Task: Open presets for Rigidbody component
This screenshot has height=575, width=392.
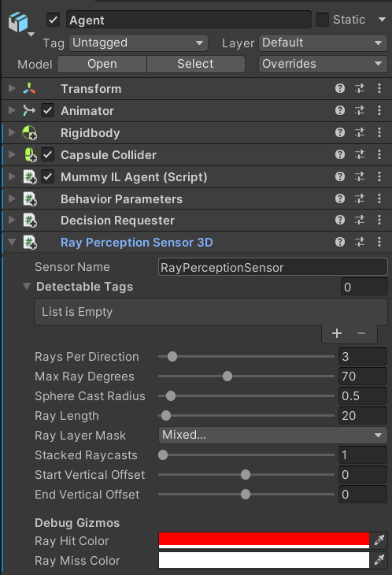Action: click(360, 132)
